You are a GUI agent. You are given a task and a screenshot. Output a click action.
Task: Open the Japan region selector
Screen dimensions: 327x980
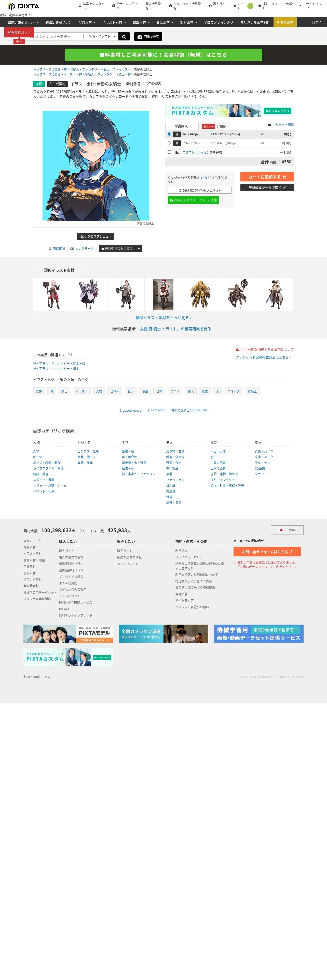(287, 530)
